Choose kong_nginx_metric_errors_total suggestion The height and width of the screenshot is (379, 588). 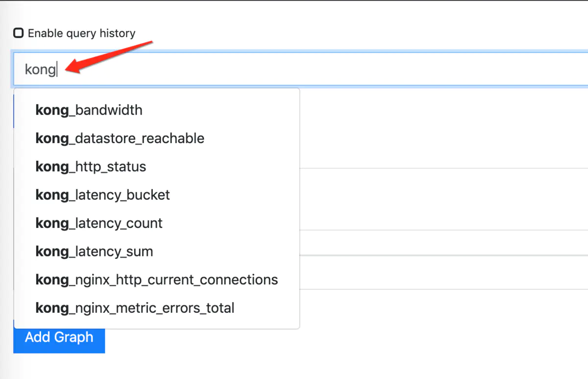[x=157, y=308]
